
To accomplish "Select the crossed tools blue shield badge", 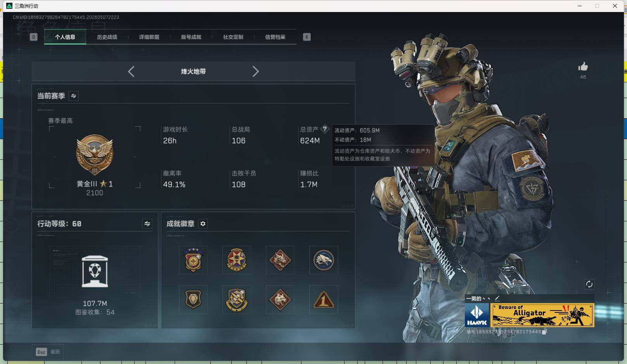I will (x=237, y=300).
